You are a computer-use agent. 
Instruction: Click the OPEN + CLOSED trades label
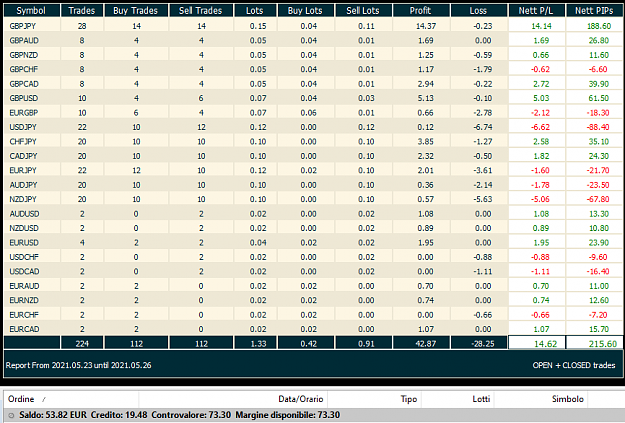tap(574, 365)
